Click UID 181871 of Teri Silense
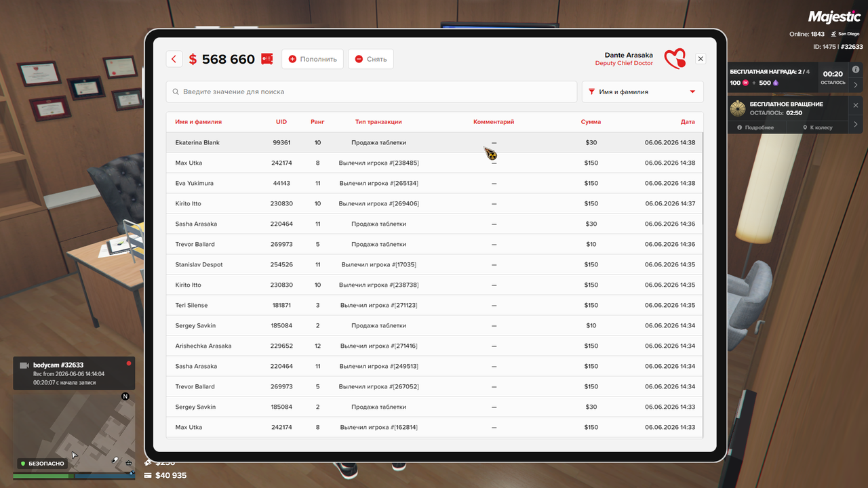Image resolution: width=868 pixels, height=488 pixels. tap(281, 305)
